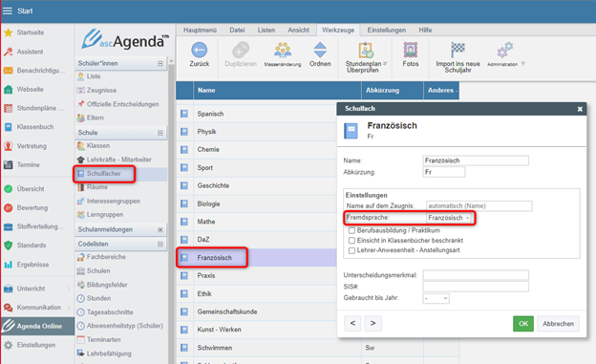Close the Schulfach dialog with X
Image resolution: width=596 pixels, height=364 pixels.
click(x=580, y=109)
